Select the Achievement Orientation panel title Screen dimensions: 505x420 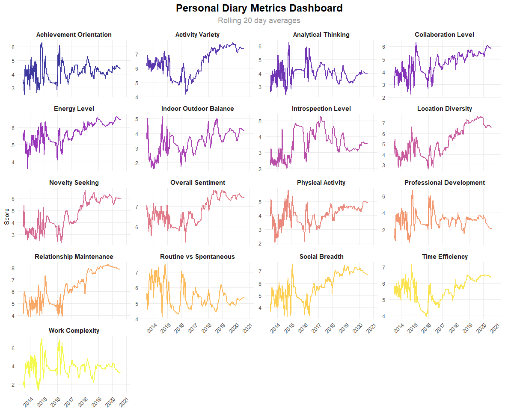tap(74, 35)
